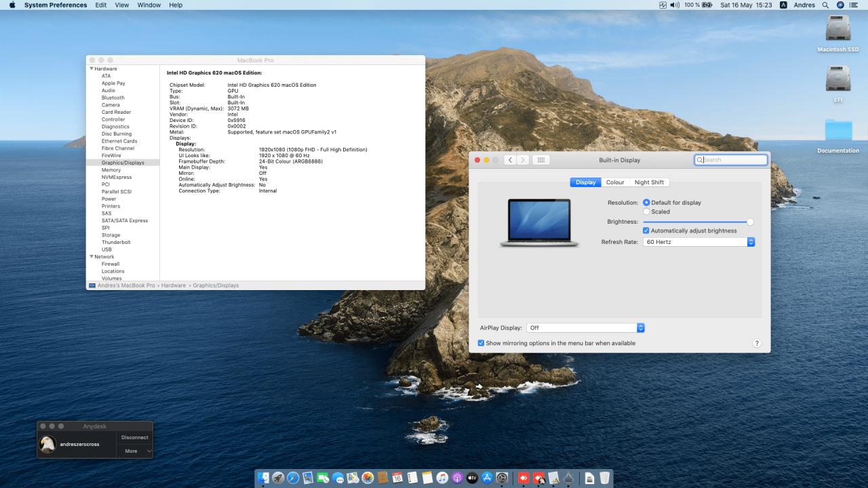Click Disconnect in the Anydesk window
This screenshot has width=868, height=488.
pos(134,437)
